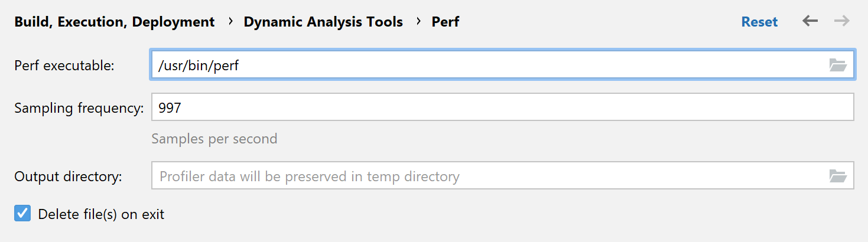868x242 pixels.
Task: Click into the Sampling frequency field
Action: coord(502,108)
